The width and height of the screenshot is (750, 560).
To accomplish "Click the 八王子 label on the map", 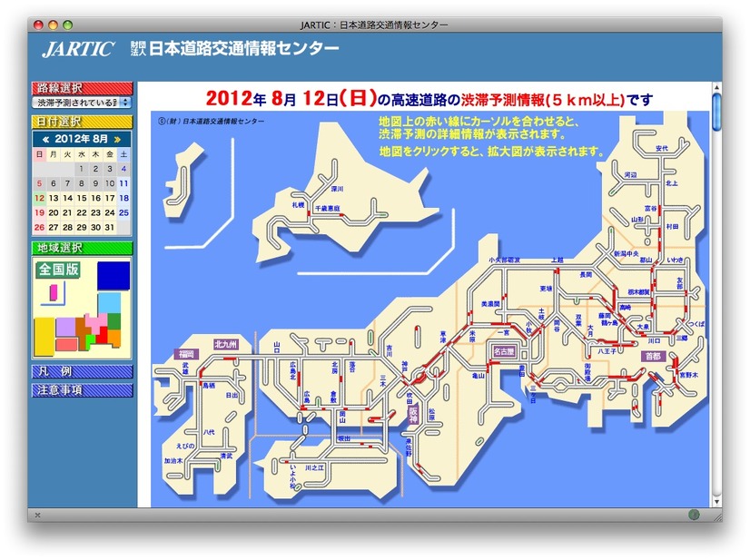I will pos(607,351).
